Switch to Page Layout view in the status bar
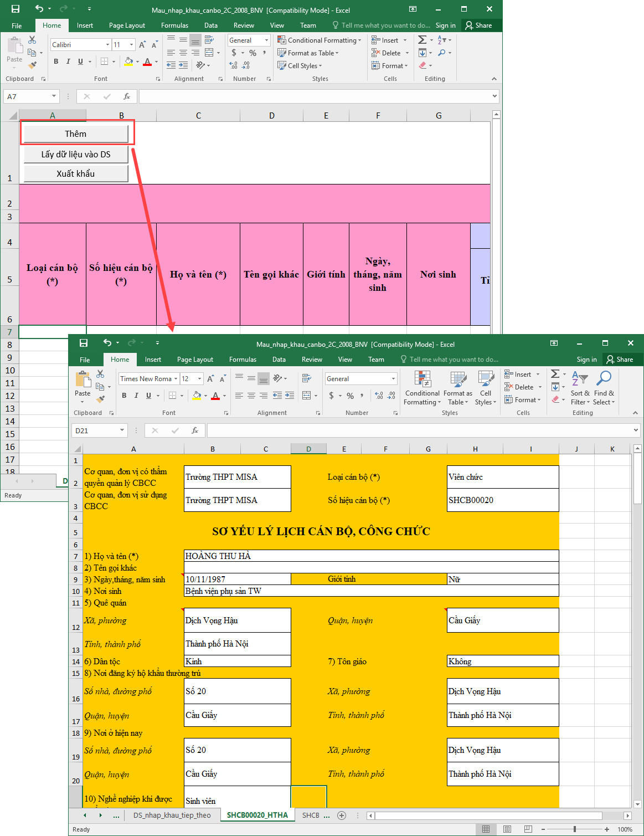This screenshot has width=644, height=836. [x=507, y=829]
